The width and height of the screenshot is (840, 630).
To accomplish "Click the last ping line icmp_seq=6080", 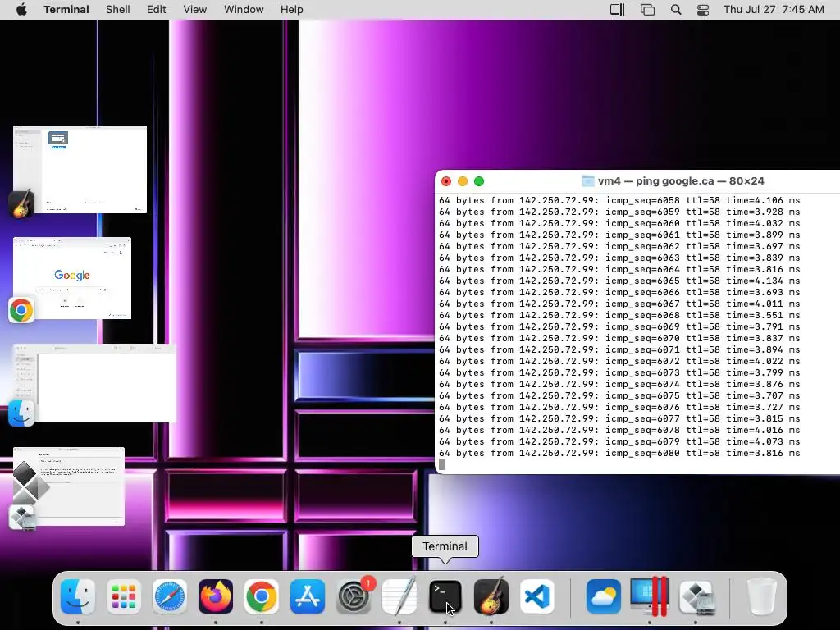I will click(x=619, y=453).
